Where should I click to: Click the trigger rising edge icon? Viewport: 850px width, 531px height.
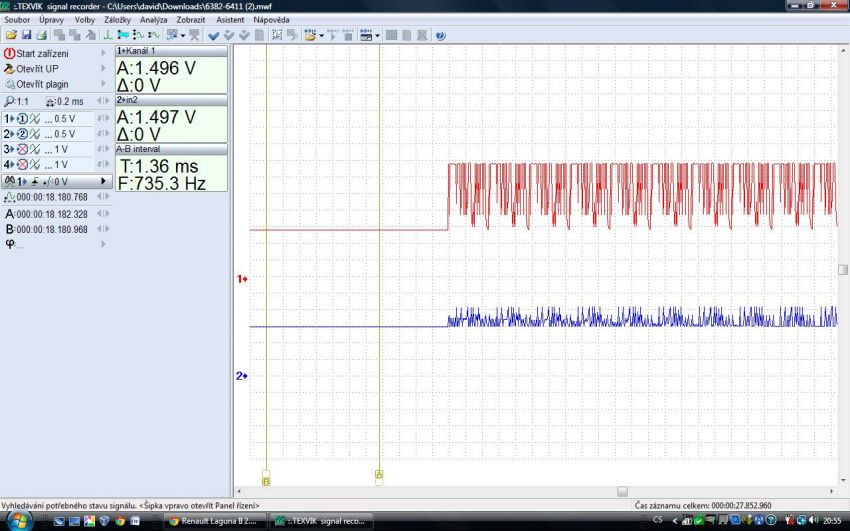pyautogui.click(x=35, y=182)
